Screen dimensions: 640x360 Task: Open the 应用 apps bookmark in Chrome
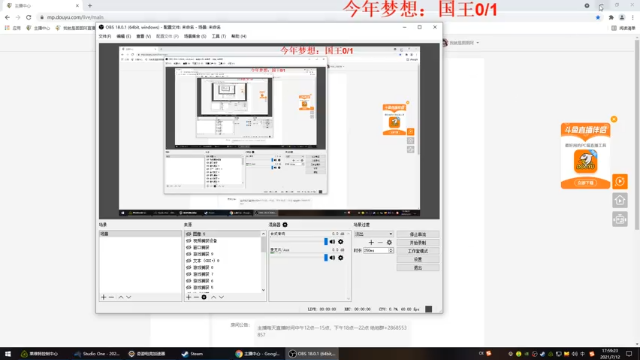13,28
